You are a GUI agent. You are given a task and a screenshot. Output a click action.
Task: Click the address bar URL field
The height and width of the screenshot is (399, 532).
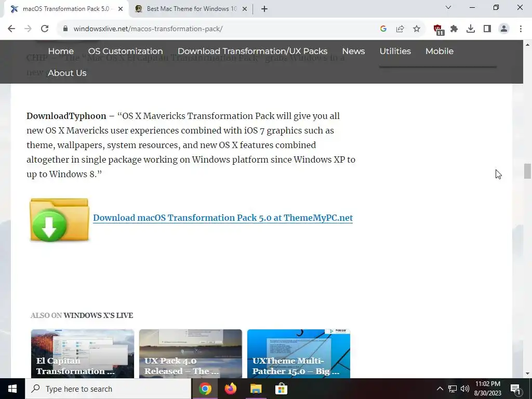coord(217,29)
